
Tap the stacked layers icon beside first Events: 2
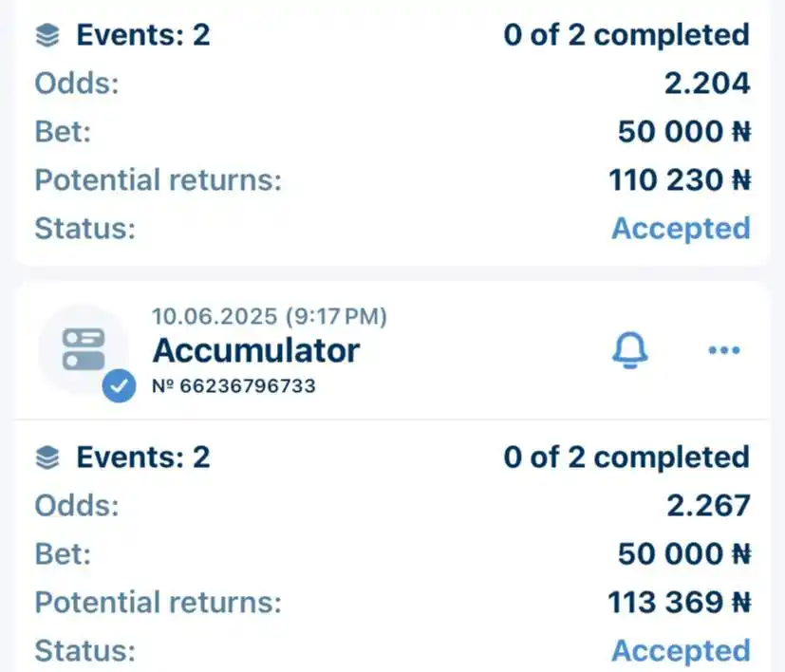[47, 35]
